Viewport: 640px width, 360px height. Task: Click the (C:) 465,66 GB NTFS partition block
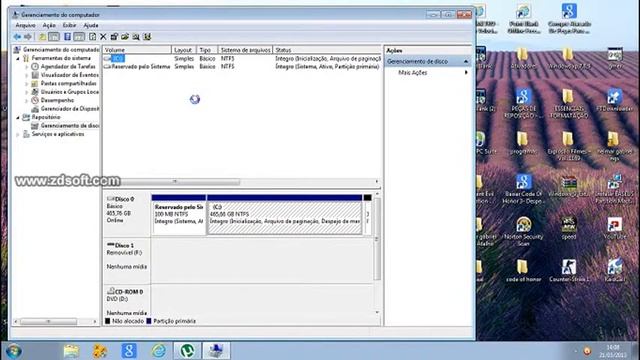tap(284, 215)
